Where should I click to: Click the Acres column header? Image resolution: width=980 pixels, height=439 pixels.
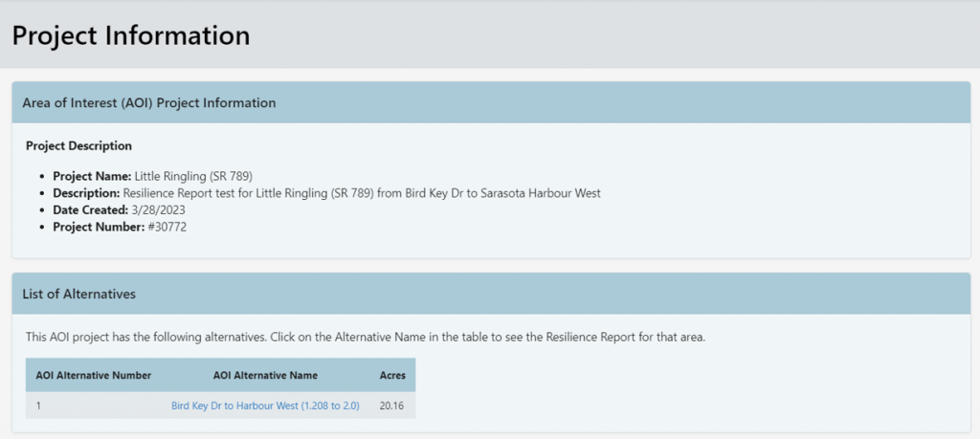coord(391,375)
